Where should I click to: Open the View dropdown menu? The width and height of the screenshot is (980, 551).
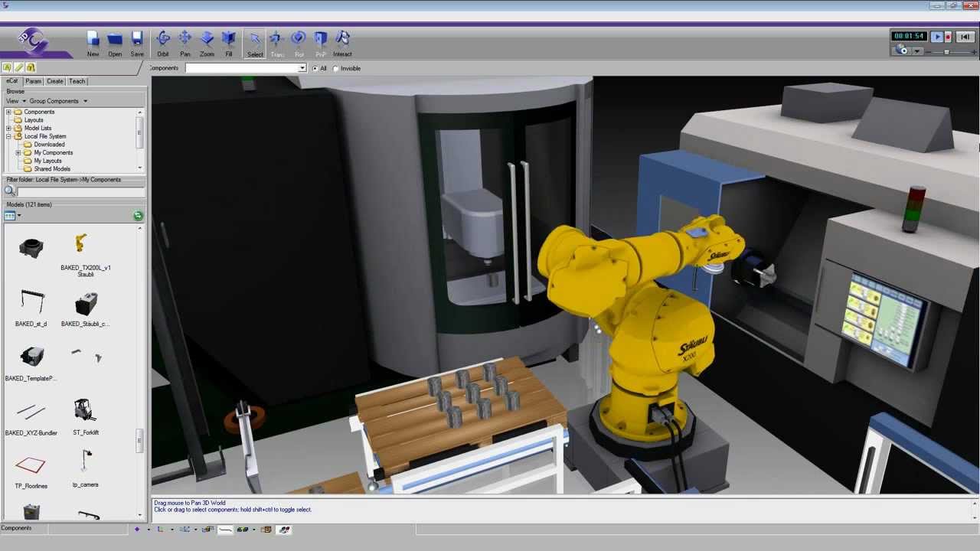tap(16, 101)
